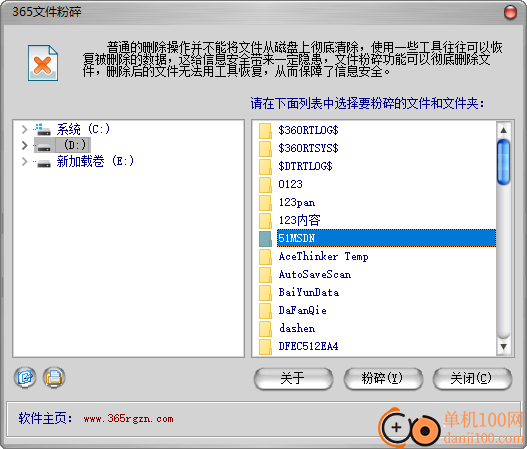Click the 粉碎(Y) shred button
The height and width of the screenshot is (449, 527).
click(x=383, y=379)
